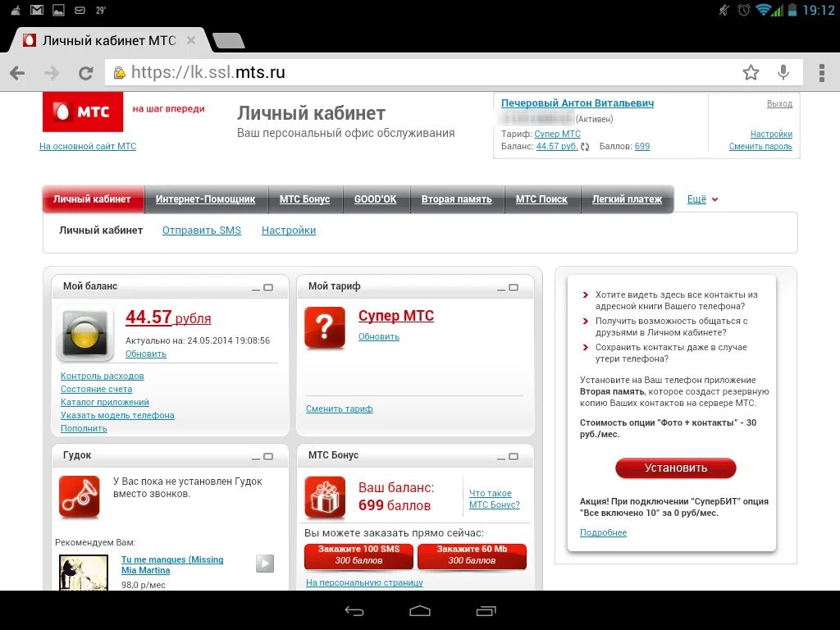Click the red question mark tariff icon
The width and height of the screenshot is (840, 630).
click(325, 326)
